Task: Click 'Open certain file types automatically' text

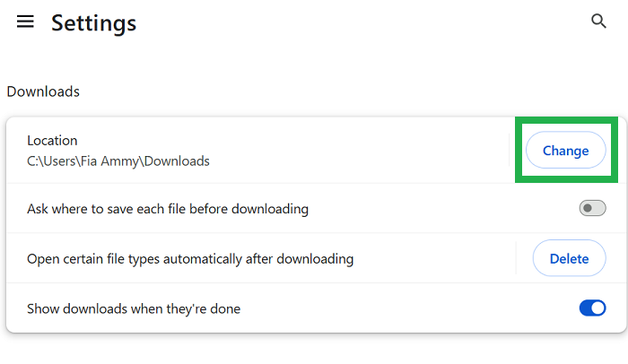Action: [190, 259]
